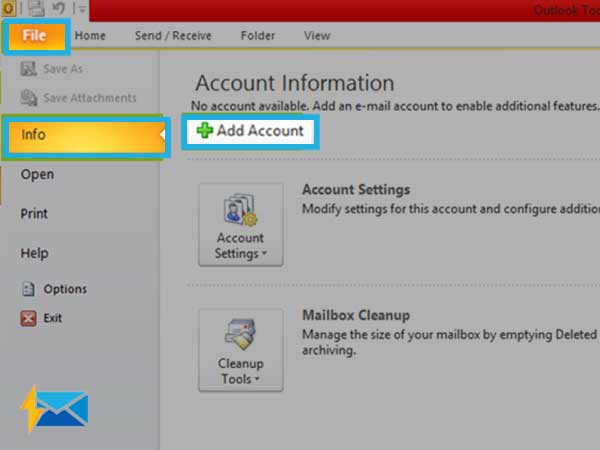
Task: Expand the Account Settings dropdown arrow
Action: [x=264, y=253]
